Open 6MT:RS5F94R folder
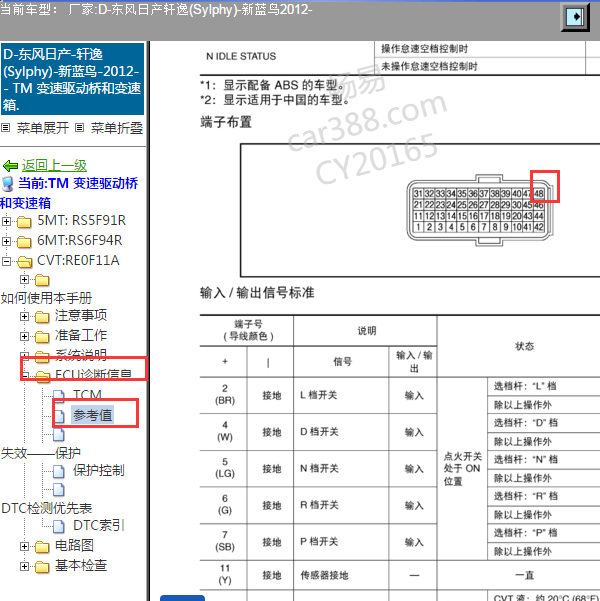600x601 pixels. click(x=79, y=240)
